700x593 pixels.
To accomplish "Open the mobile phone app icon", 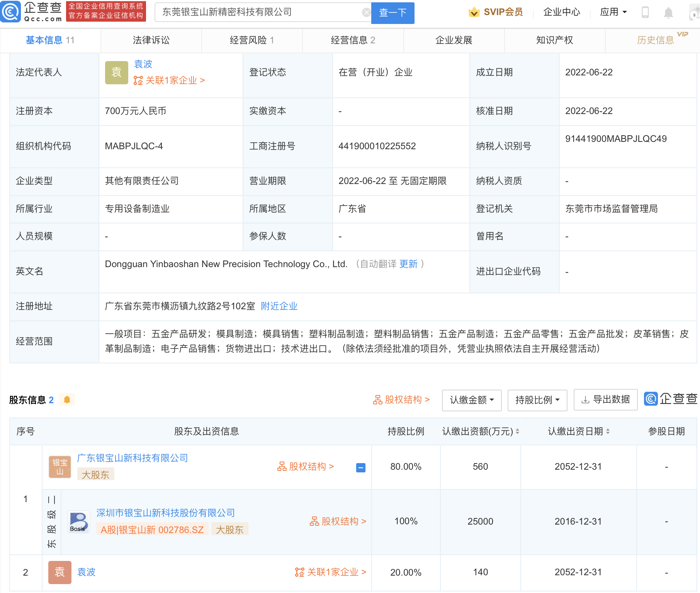I will 645,12.
